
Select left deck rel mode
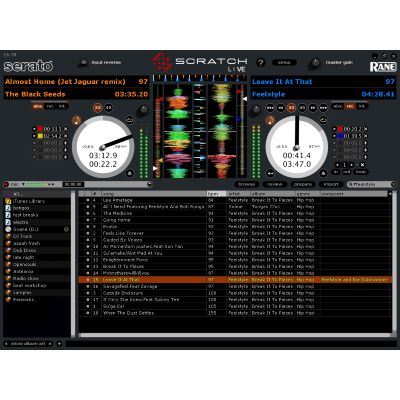pyautogui.click(x=50, y=106)
